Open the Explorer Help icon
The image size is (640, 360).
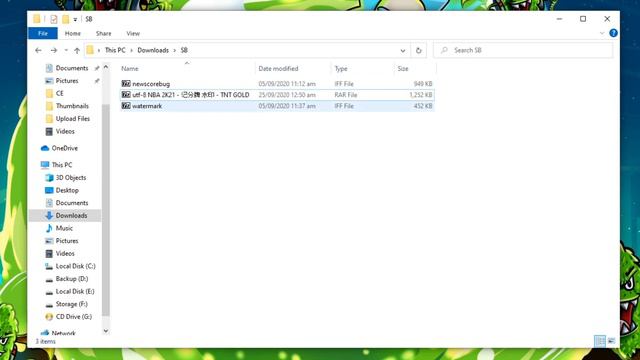coord(613,33)
